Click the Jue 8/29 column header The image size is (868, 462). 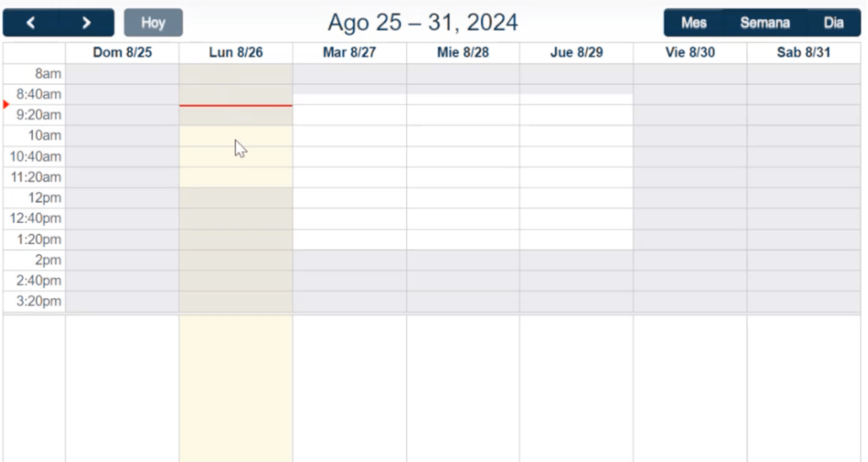(x=576, y=53)
